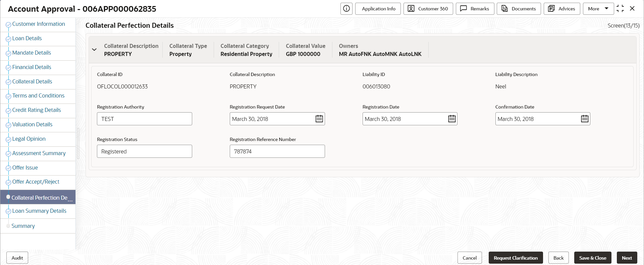
Task: Open the Advices panel
Action: click(x=561, y=9)
